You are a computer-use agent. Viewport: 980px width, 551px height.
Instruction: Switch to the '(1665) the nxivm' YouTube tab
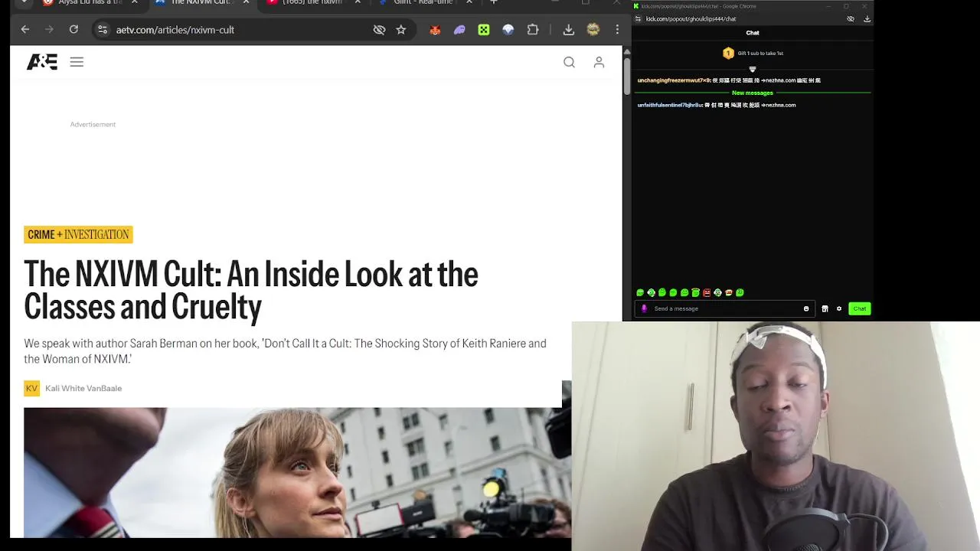click(312, 2)
